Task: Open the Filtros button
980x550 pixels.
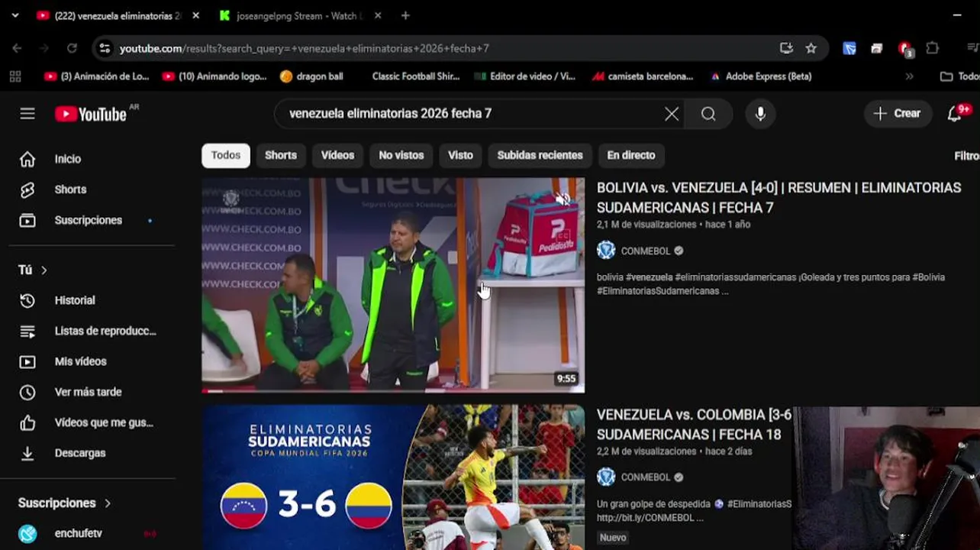Action: pyautogui.click(x=967, y=155)
